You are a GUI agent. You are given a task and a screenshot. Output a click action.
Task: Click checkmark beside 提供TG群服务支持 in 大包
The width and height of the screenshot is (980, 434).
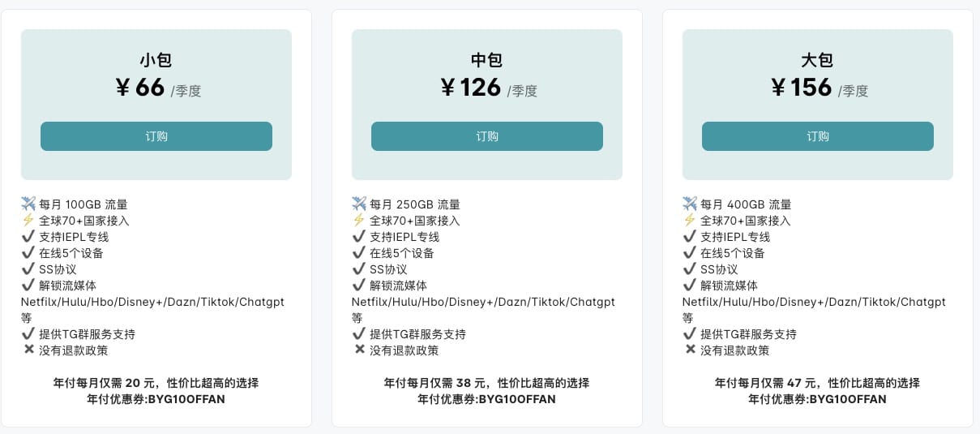pos(690,333)
